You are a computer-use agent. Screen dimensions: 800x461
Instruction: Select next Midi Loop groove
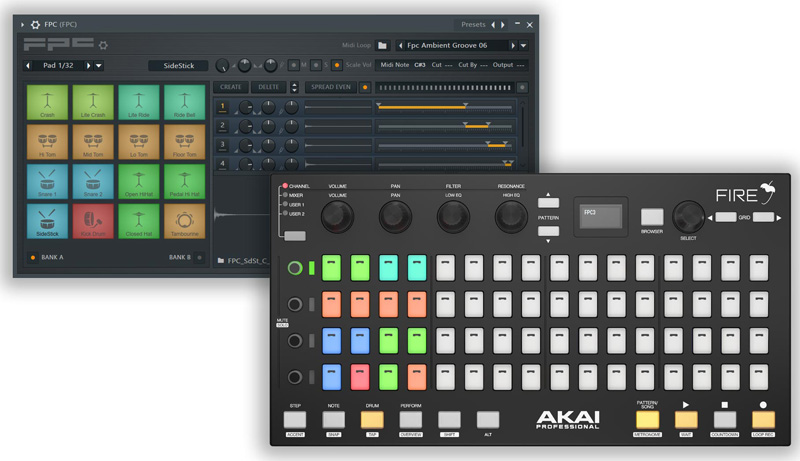(x=513, y=45)
